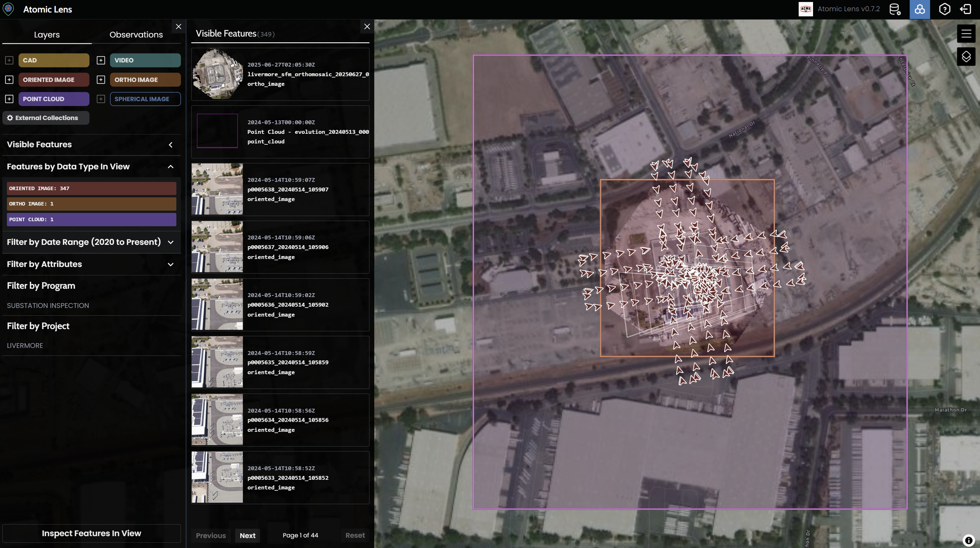
Task: Expand Filter by Date Range section
Action: click(x=171, y=242)
